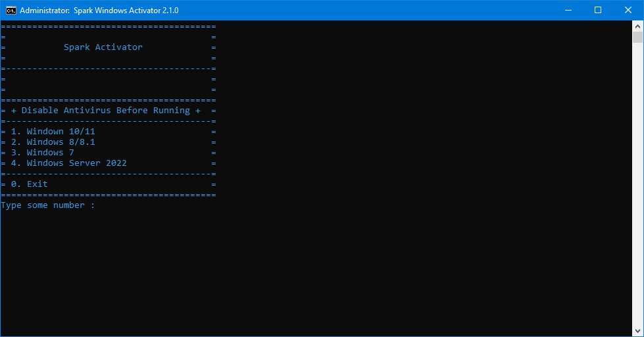The height and width of the screenshot is (337, 644).
Task: Click the '1. Windown 10/11' option line
Action: coord(53,132)
